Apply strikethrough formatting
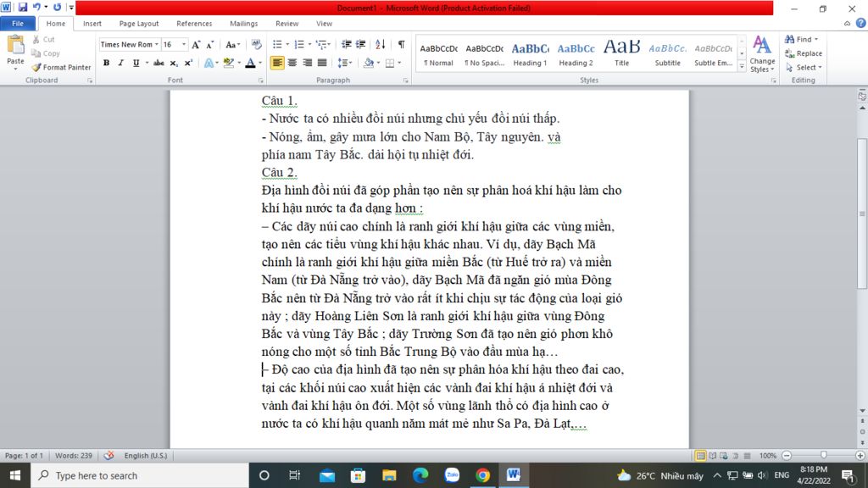The height and width of the screenshot is (488, 868). click(159, 63)
